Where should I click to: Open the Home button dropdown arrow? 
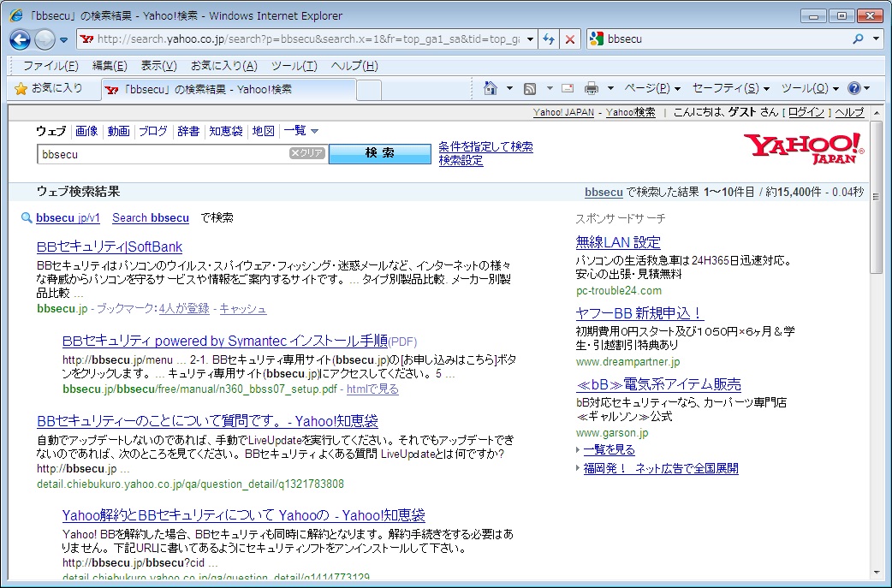[x=509, y=88]
